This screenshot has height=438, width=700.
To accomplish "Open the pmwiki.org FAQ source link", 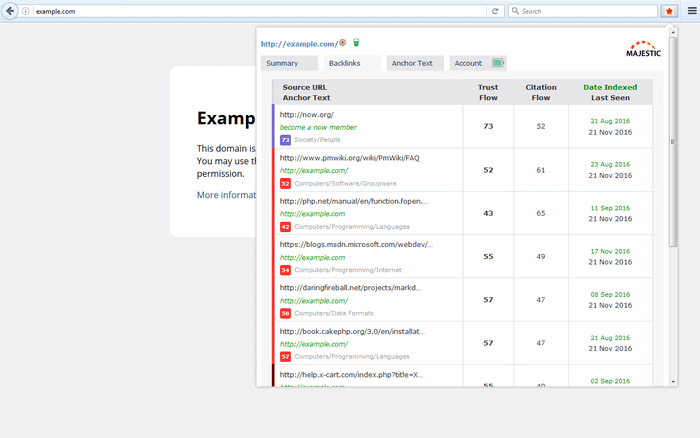I will tap(350, 158).
